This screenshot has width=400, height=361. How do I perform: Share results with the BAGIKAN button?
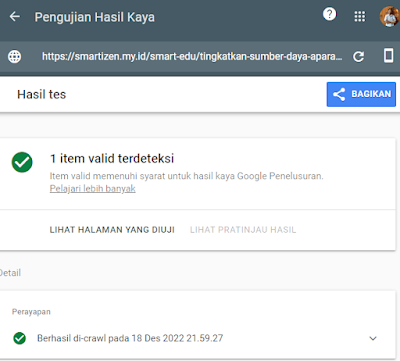tap(361, 94)
